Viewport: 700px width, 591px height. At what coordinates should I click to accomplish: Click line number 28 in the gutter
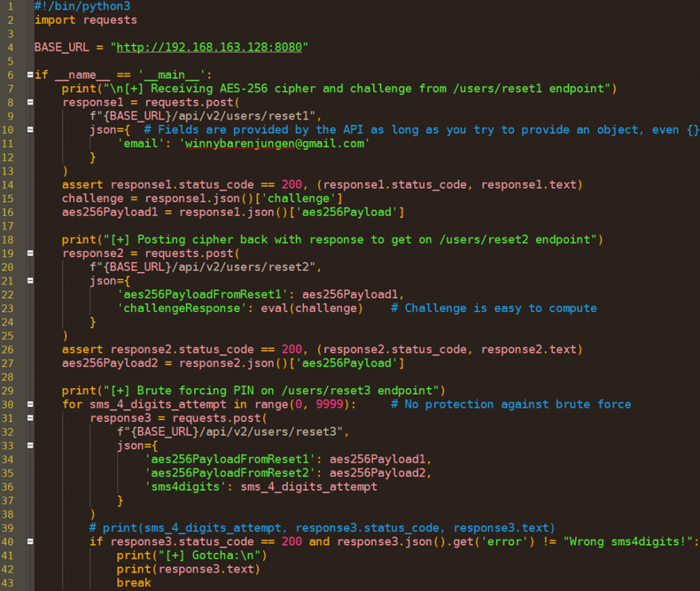coord(8,377)
